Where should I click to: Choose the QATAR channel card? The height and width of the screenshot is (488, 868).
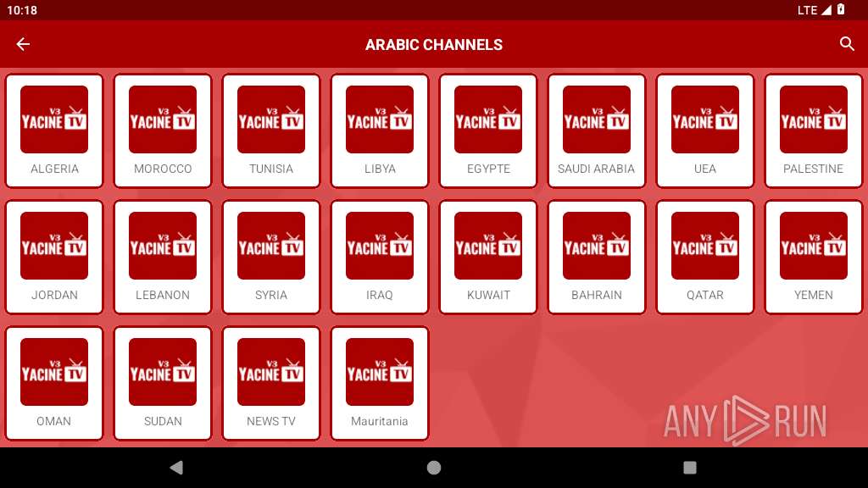coord(705,258)
